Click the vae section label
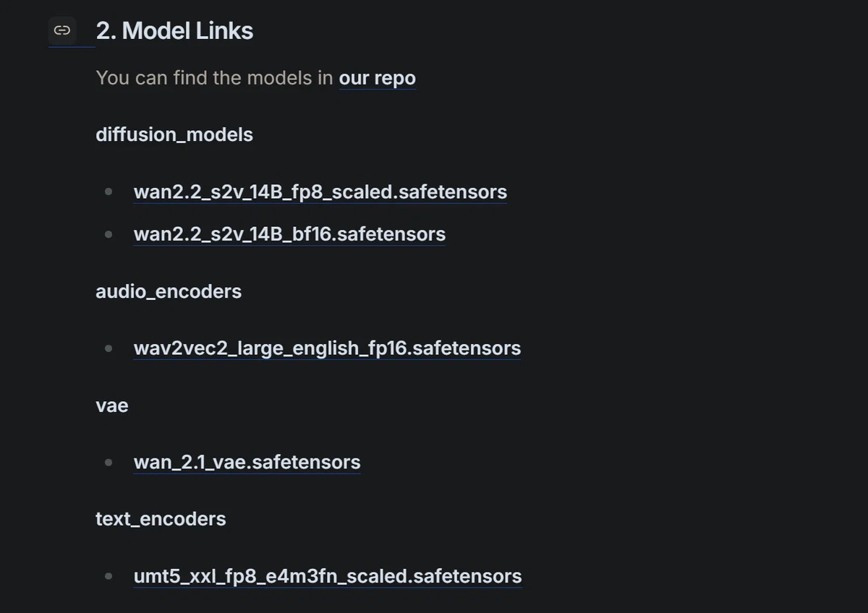The height and width of the screenshot is (613, 868). (112, 406)
